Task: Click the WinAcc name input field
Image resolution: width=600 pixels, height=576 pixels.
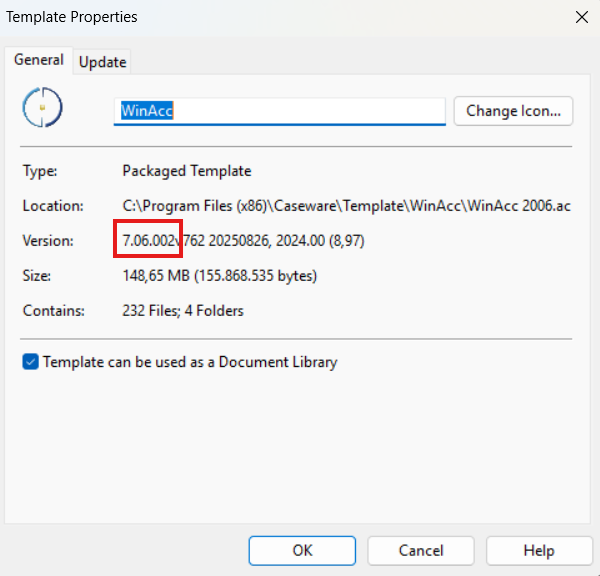Action: 279,111
